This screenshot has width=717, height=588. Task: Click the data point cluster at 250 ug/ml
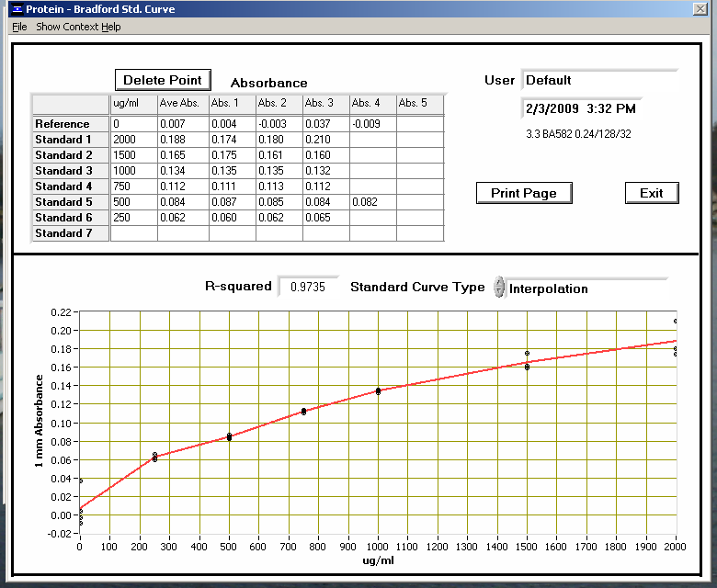(x=155, y=457)
